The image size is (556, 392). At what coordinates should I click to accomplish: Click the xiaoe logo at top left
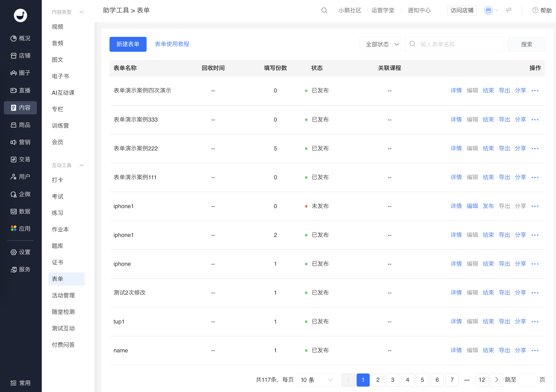[x=20, y=15]
